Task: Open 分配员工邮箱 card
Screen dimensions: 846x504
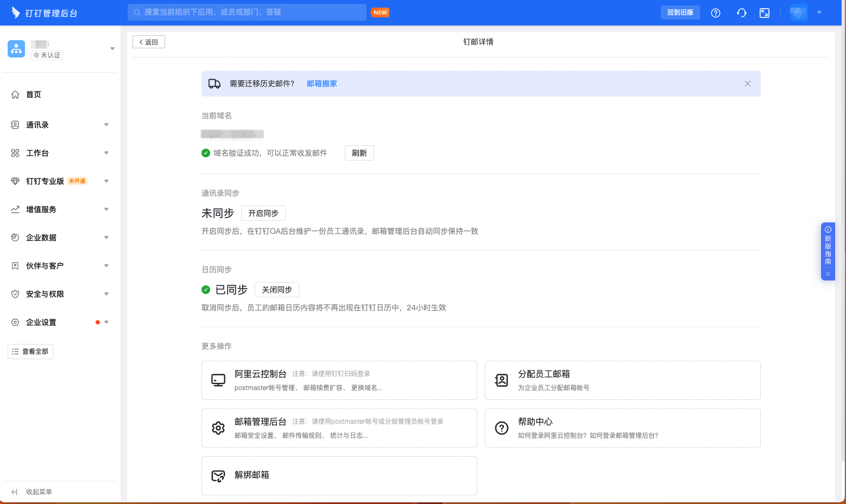Action: [622, 380]
